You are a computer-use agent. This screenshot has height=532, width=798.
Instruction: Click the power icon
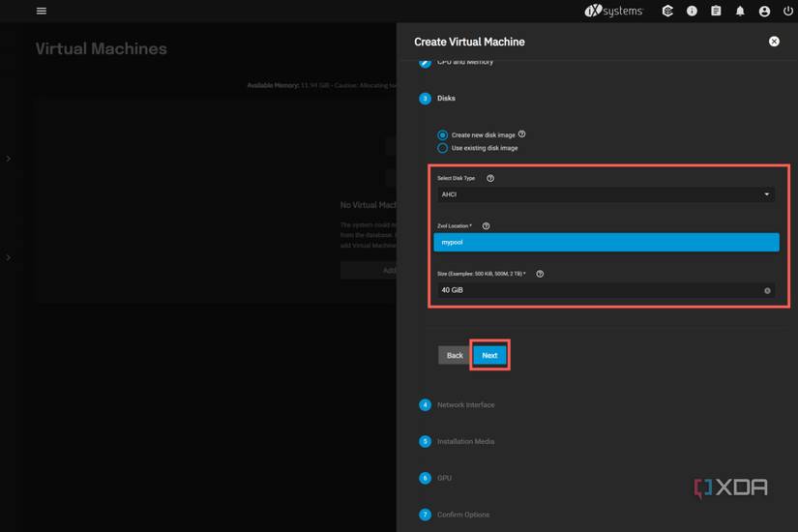click(x=787, y=11)
